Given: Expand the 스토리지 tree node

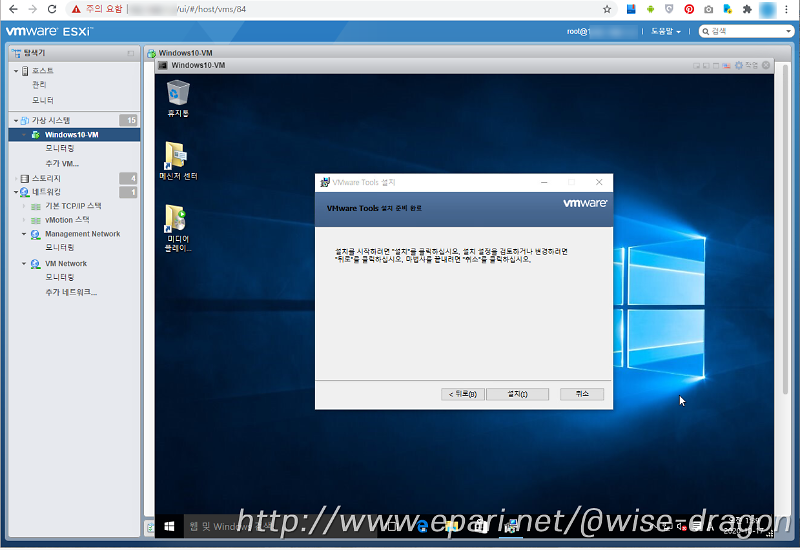Looking at the screenshot, I should click(x=16, y=179).
